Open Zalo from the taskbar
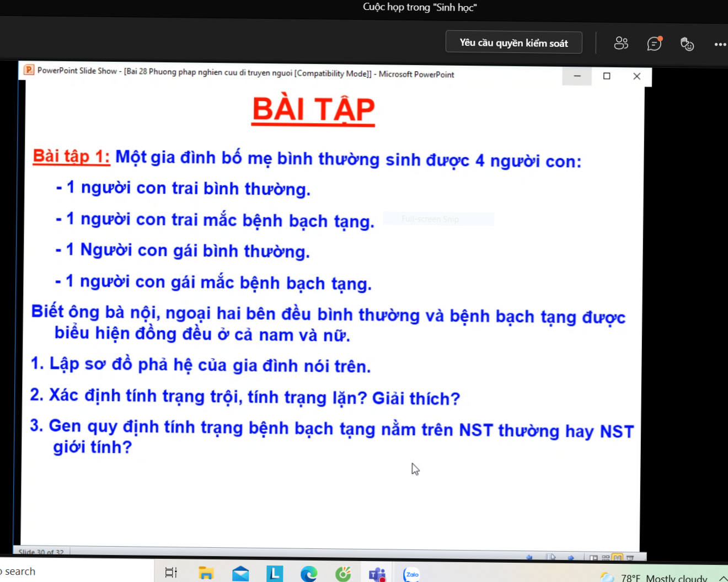 [411, 574]
